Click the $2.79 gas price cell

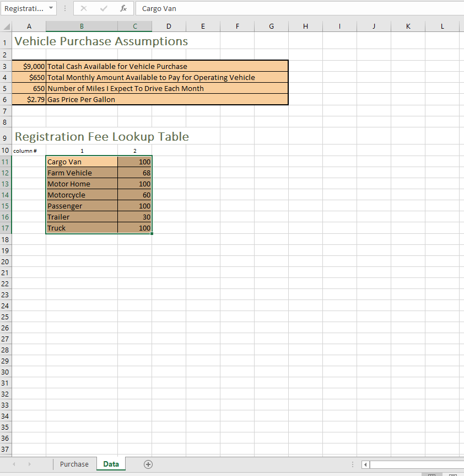pos(29,99)
